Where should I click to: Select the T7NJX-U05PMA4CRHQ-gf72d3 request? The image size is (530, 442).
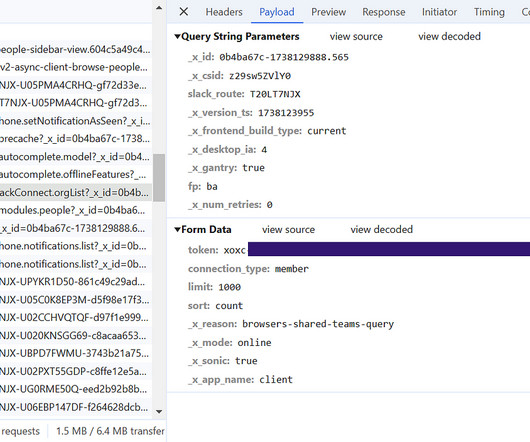coord(75,103)
